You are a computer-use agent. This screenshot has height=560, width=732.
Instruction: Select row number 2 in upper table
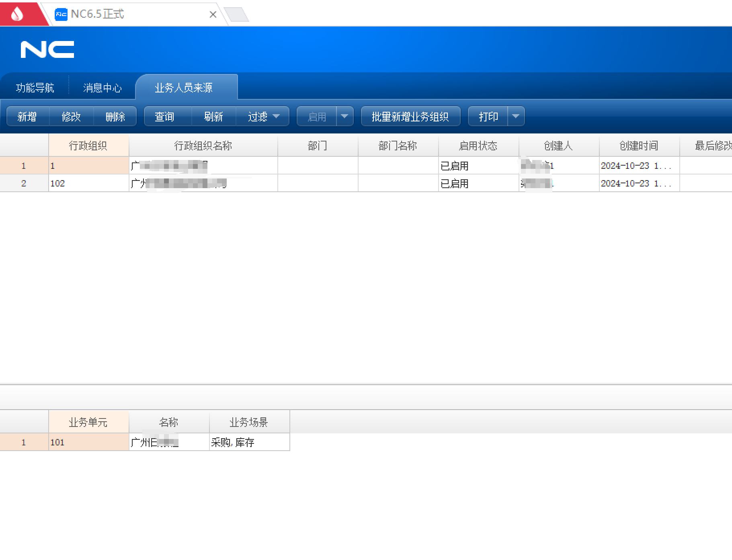(x=24, y=183)
